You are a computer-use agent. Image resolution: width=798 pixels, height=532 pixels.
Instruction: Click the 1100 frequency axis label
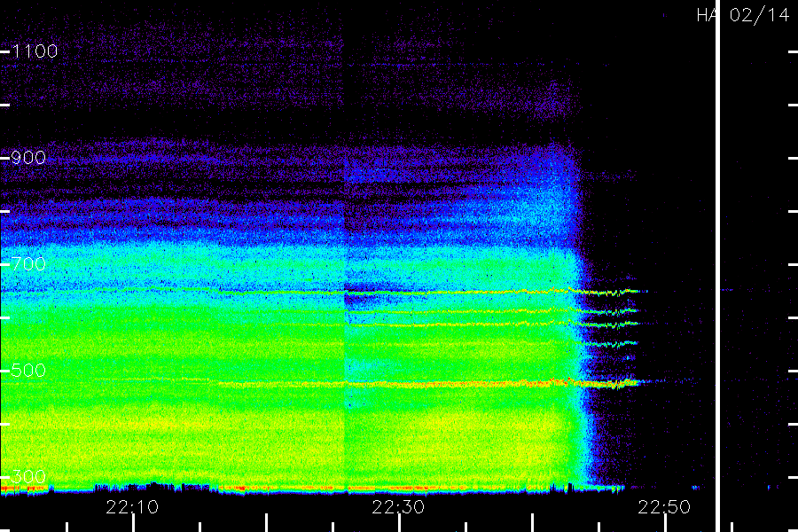pos(35,51)
